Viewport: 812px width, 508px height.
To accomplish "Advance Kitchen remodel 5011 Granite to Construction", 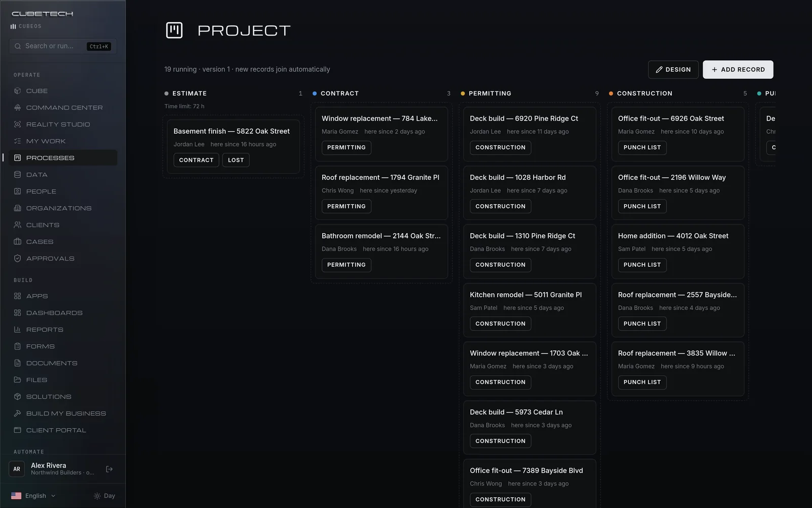I will (500, 324).
